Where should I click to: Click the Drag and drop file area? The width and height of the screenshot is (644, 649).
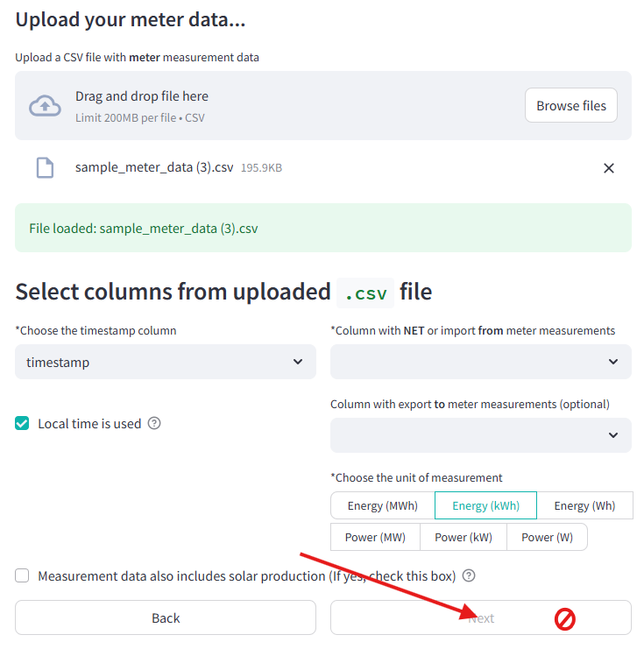tap(323, 106)
